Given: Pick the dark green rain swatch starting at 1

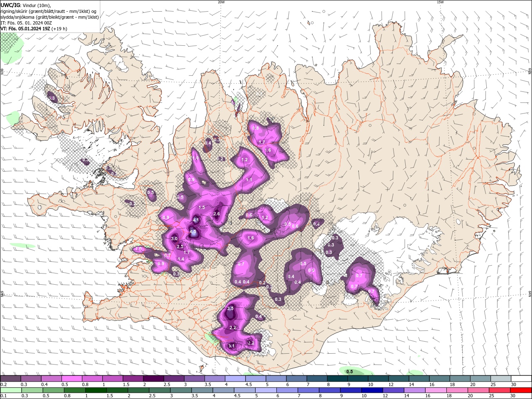Looking at the screenshot, I should coord(96,390).
